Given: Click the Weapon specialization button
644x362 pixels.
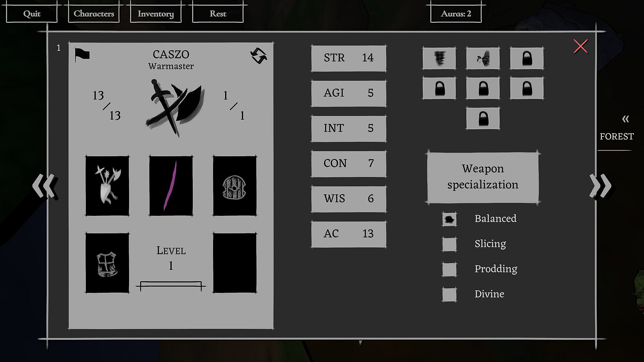Looking at the screenshot, I should [483, 177].
